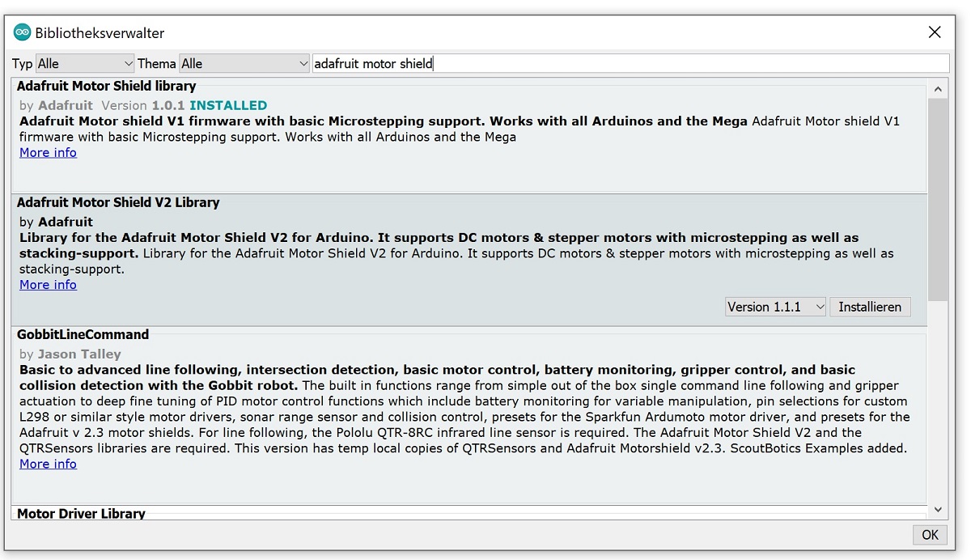This screenshot has width=971, height=560.
Task: Click the Installieren button
Action: pos(870,307)
